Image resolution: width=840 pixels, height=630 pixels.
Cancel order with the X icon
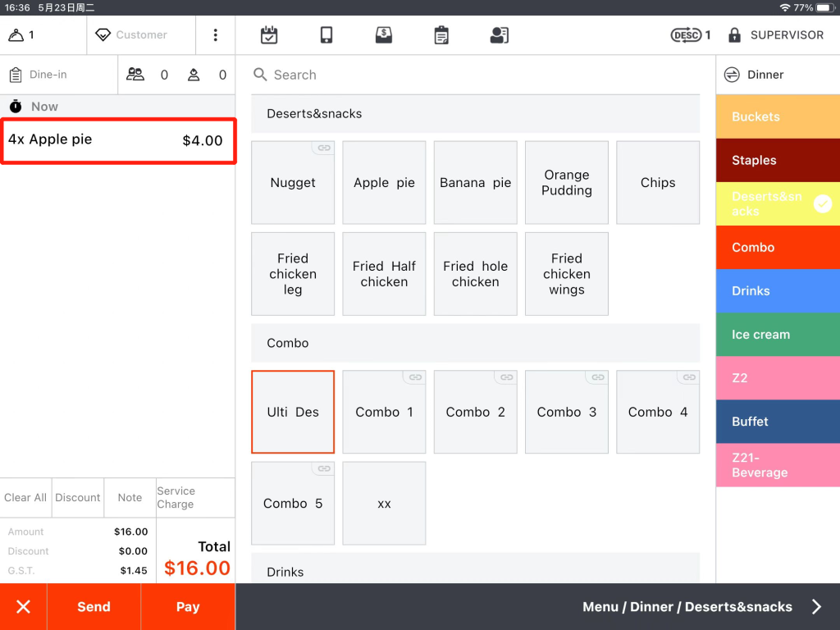[x=23, y=607]
